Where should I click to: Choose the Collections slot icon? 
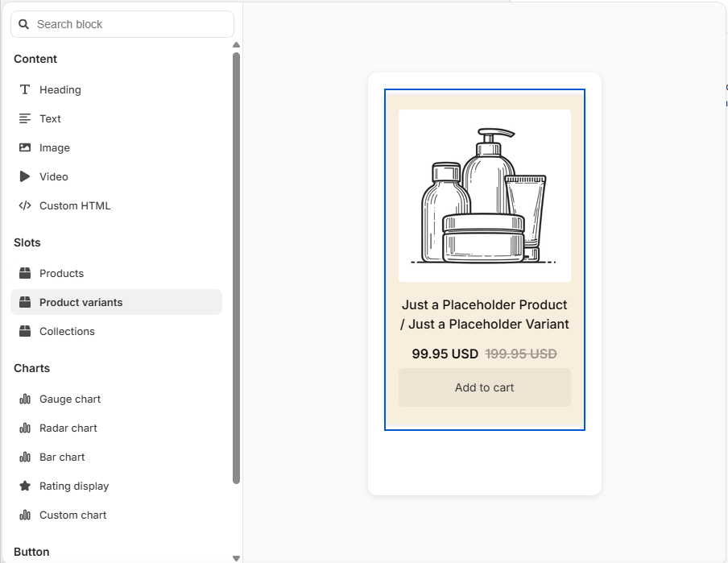tap(24, 331)
